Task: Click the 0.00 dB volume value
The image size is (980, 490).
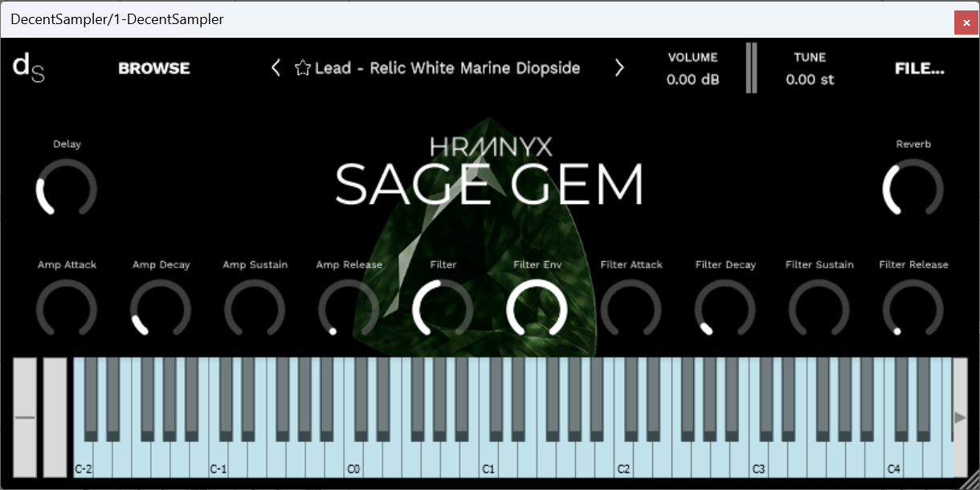Action: 692,79
